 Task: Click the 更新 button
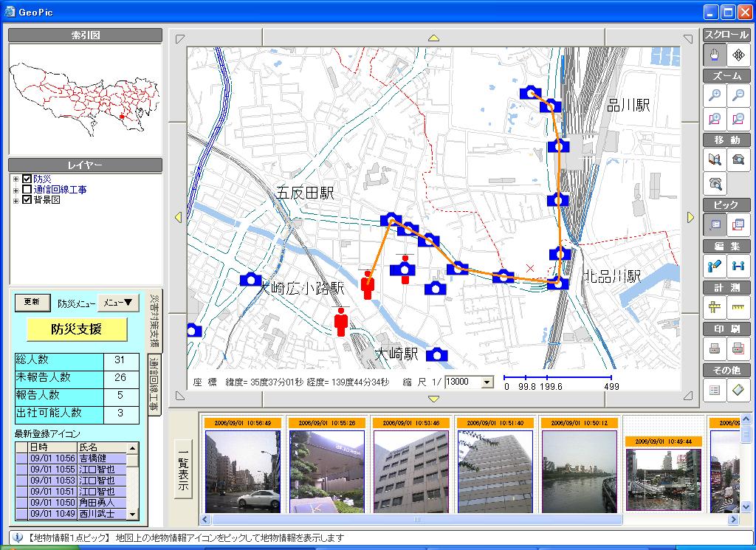coord(32,302)
